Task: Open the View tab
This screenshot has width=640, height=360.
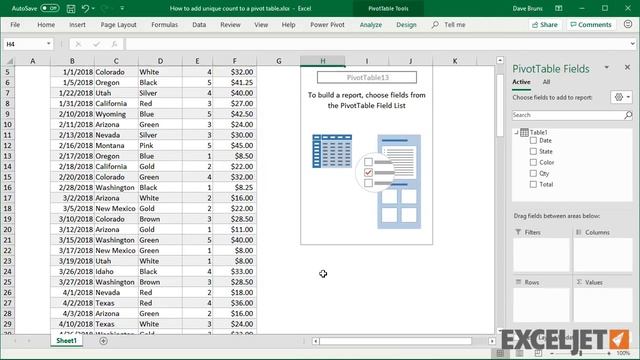Action: [x=261, y=24]
